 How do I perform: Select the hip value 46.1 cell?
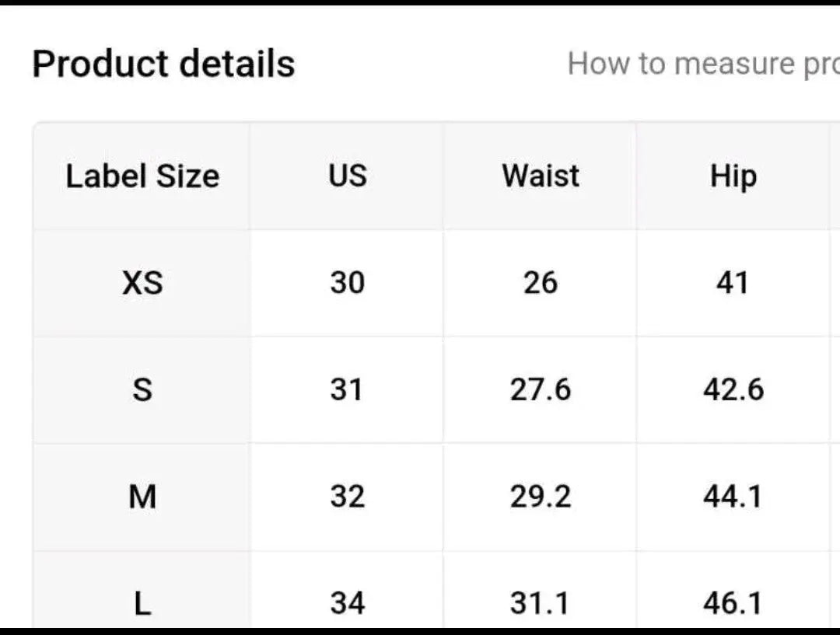click(733, 603)
